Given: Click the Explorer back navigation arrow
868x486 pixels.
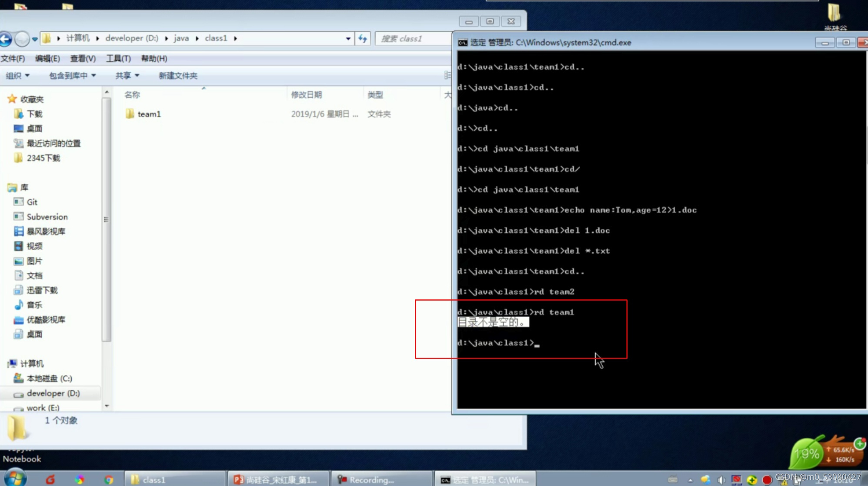Looking at the screenshot, I should click(6, 39).
